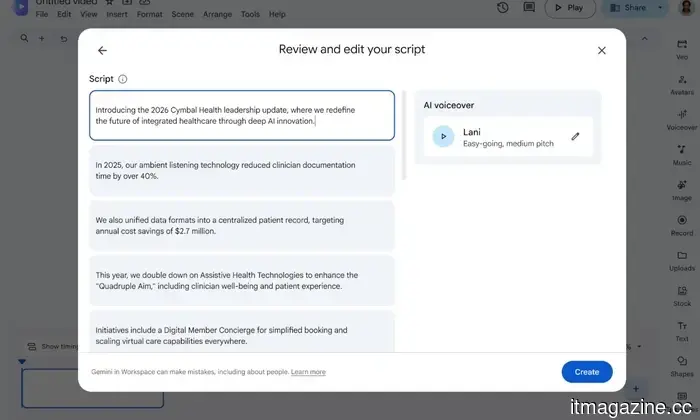Collapse the toolbar with the up chevron
This screenshot has height=420, width=700.
click(x=645, y=39)
